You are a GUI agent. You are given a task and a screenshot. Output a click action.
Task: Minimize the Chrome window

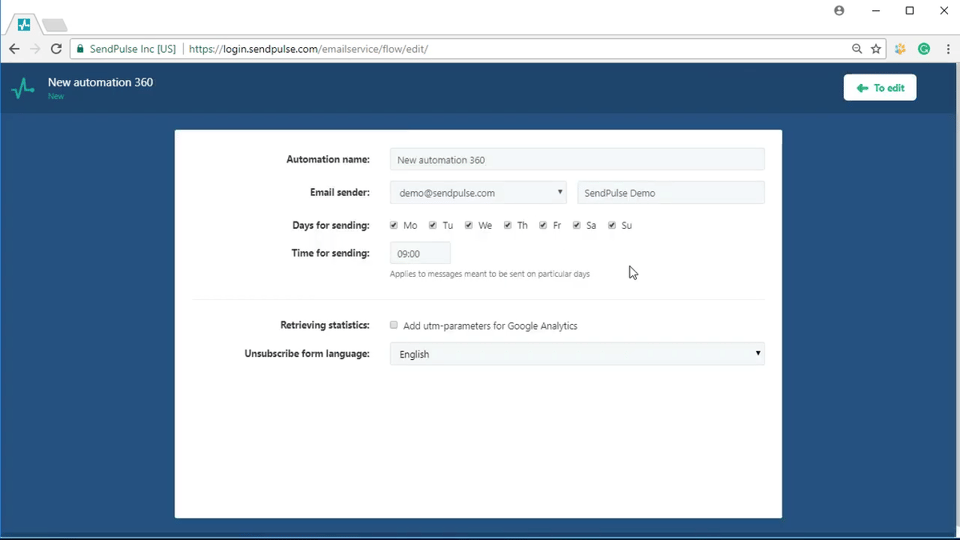pyautogui.click(x=876, y=10)
